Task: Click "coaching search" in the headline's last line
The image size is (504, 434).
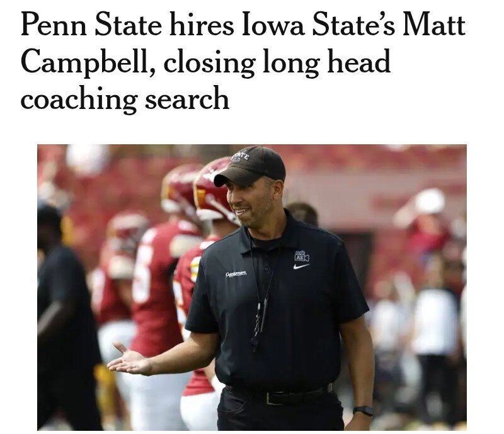Action: [125, 99]
